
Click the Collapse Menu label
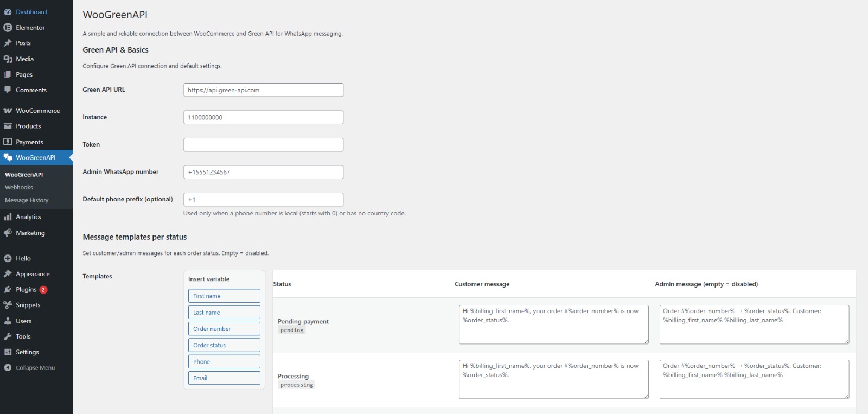click(x=35, y=368)
